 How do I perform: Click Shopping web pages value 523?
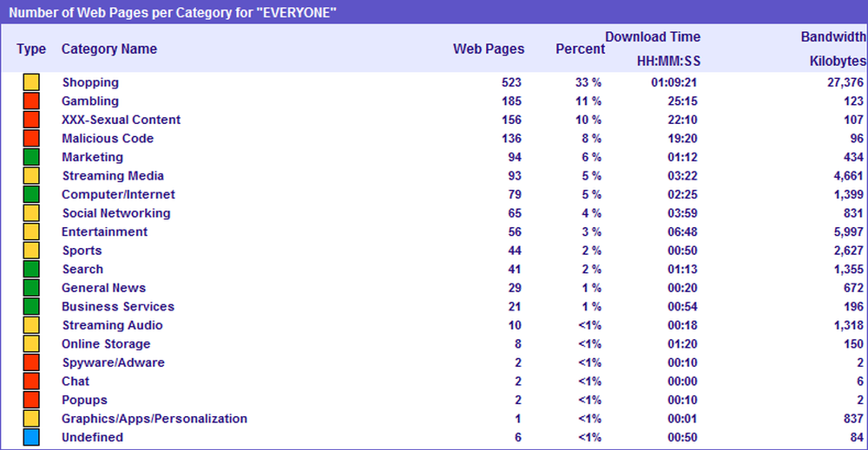coord(511,82)
